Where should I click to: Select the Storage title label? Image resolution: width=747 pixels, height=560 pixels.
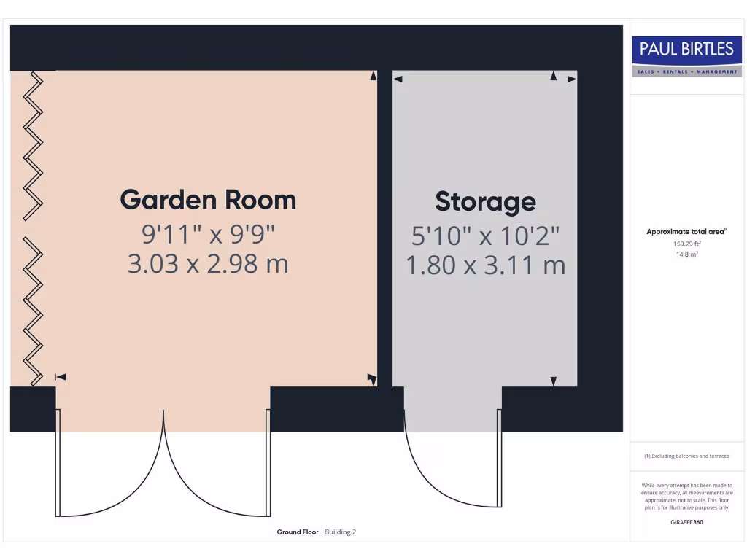coord(485,201)
